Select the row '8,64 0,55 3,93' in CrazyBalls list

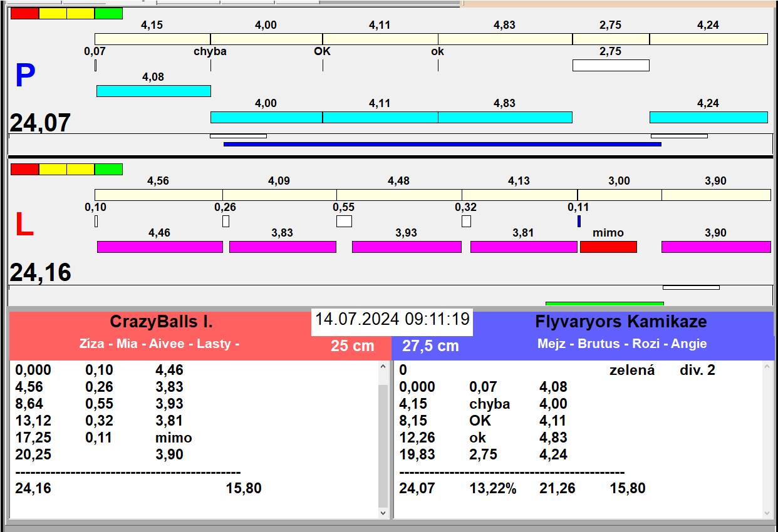[x=99, y=404]
